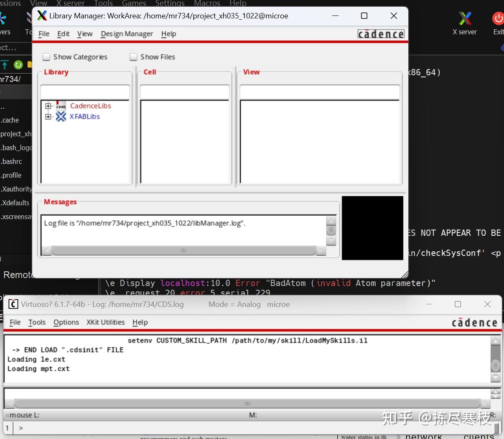Expand the CadenceLibs library tree
Image resolution: width=504 pixels, height=439 pixels.
[x=48, y=106]
